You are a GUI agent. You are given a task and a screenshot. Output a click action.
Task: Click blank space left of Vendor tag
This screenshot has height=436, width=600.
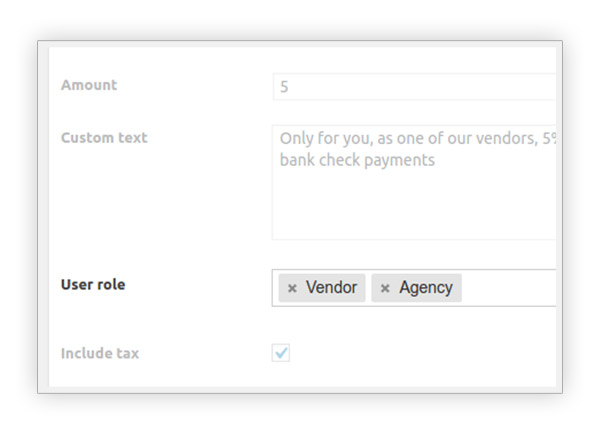pyautogui.click(x=276, y=288)
